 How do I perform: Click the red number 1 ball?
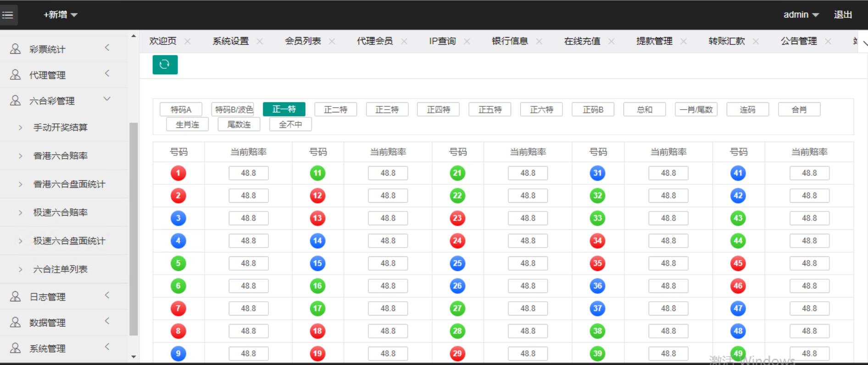[x=178, y=173]
